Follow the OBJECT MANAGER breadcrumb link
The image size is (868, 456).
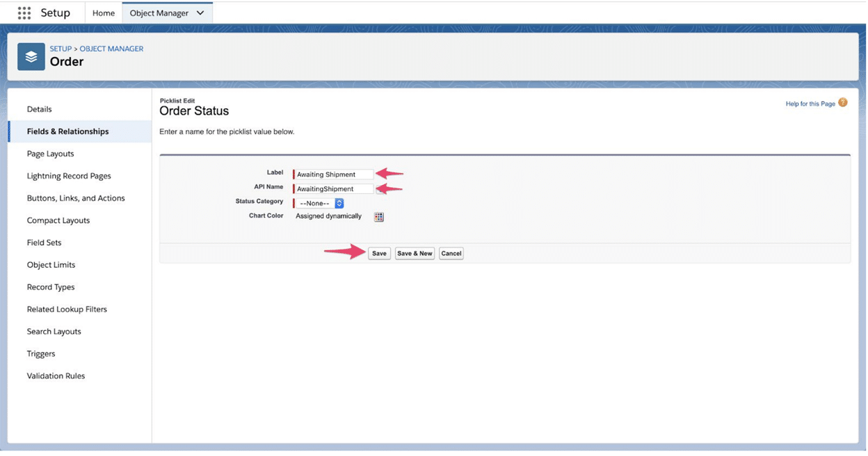pyautogui.click(x=112, y=49)
